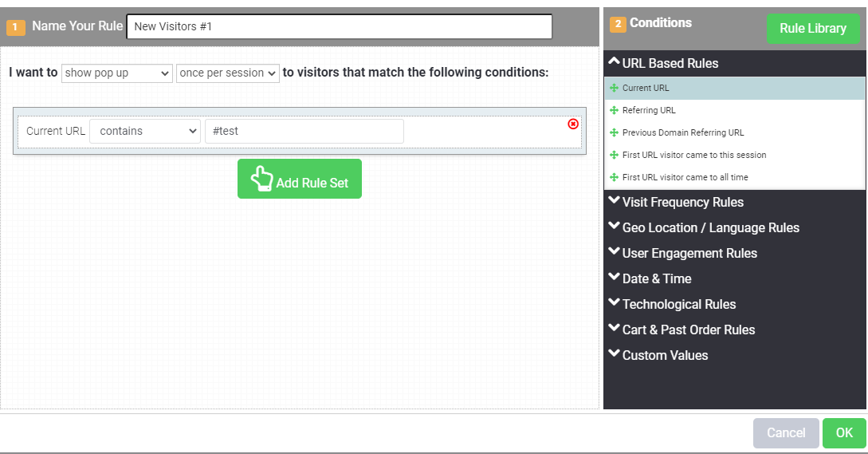The image size is (868, 454).
Task: Click the #test URL value field
Action: (x=304, y=131)
